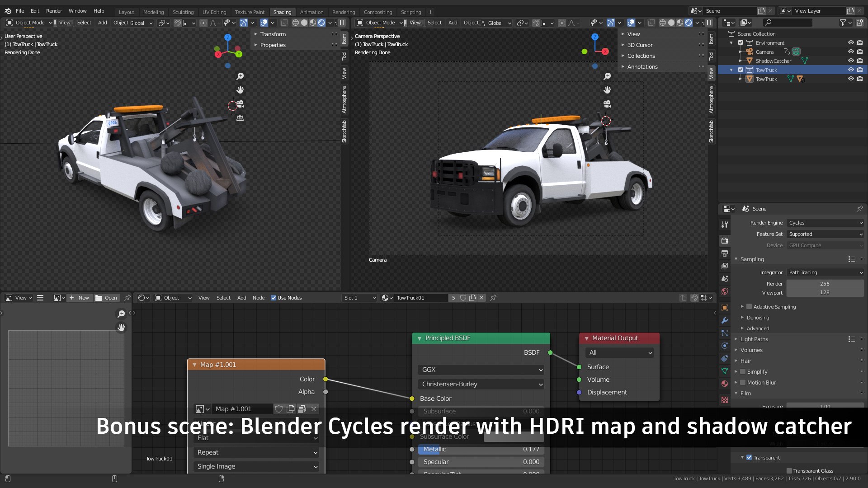Open the Render menu in top bar
The height and width of the screenshot is (488, 868).
click(x=54, y=11)
